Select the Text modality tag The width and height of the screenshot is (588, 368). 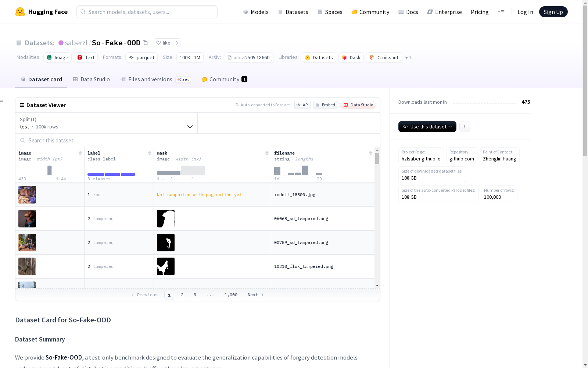(86, 57)
